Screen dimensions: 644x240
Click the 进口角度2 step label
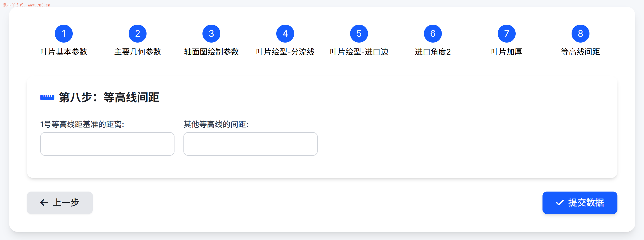433,52
